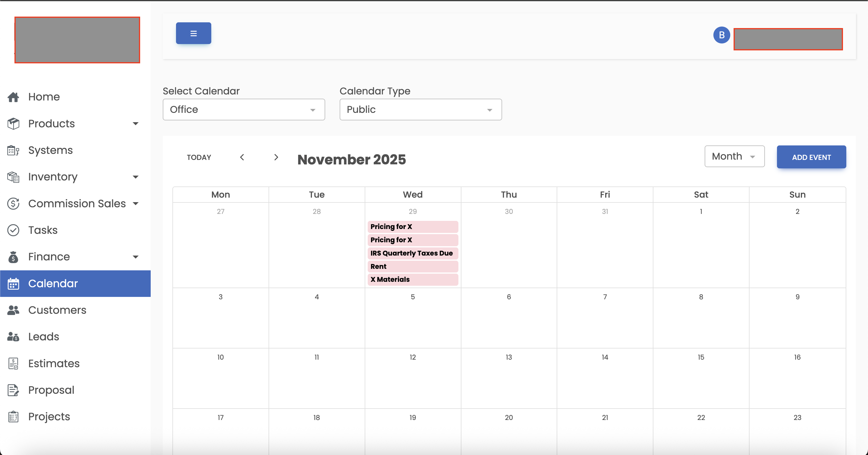Click the Tasks checkmark icon
Screen dimensions: 868x455
pos(13,230)
